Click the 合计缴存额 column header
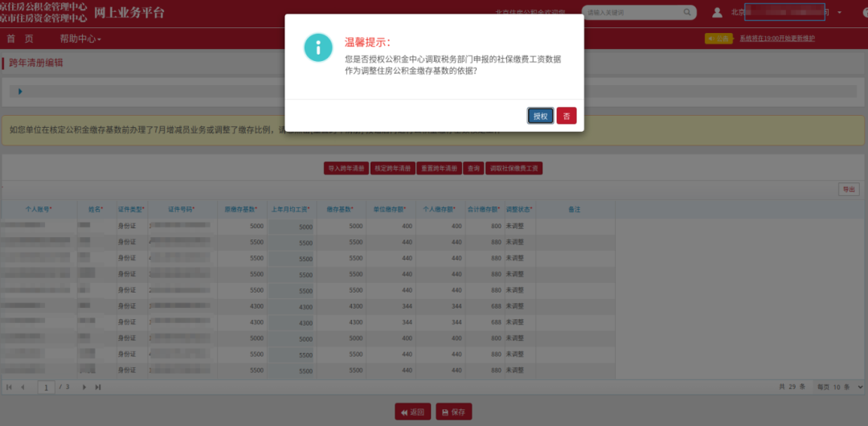This screenshot has width=868, height=426. tap(485, 210)
